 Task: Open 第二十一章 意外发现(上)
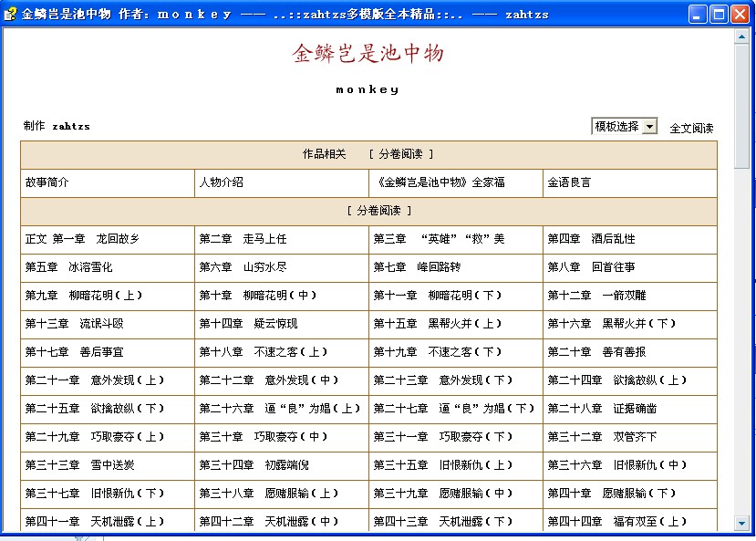[x=95, y=380]
